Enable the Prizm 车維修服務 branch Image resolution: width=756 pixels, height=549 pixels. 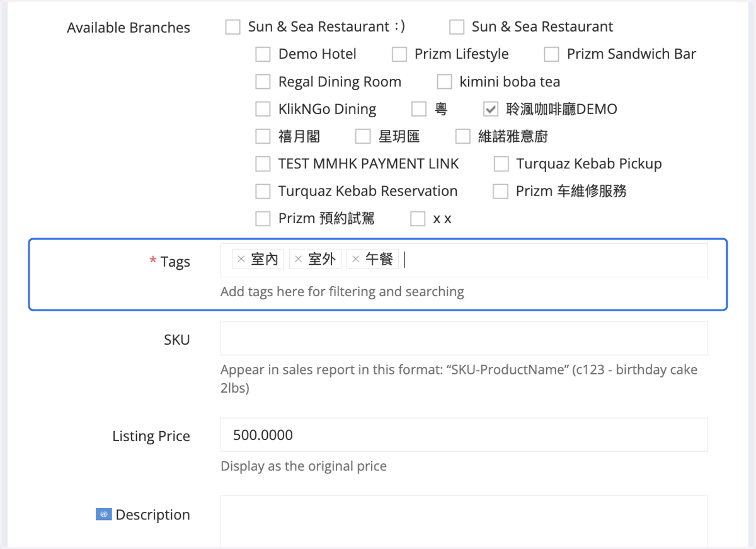[500, 191]
